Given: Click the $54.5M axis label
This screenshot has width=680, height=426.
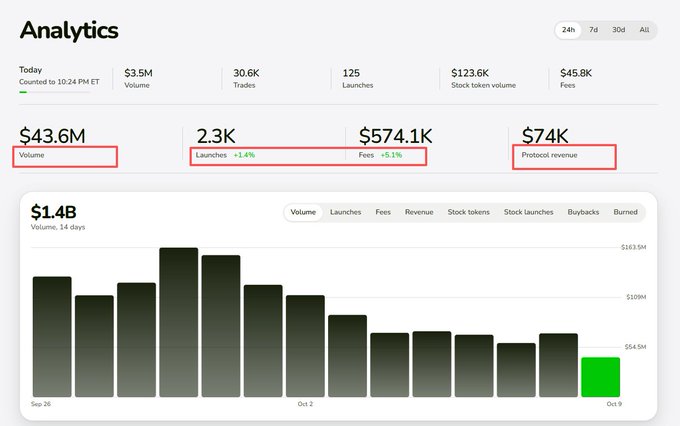Looking at the screenshot, I should click(x=635, y=347).
